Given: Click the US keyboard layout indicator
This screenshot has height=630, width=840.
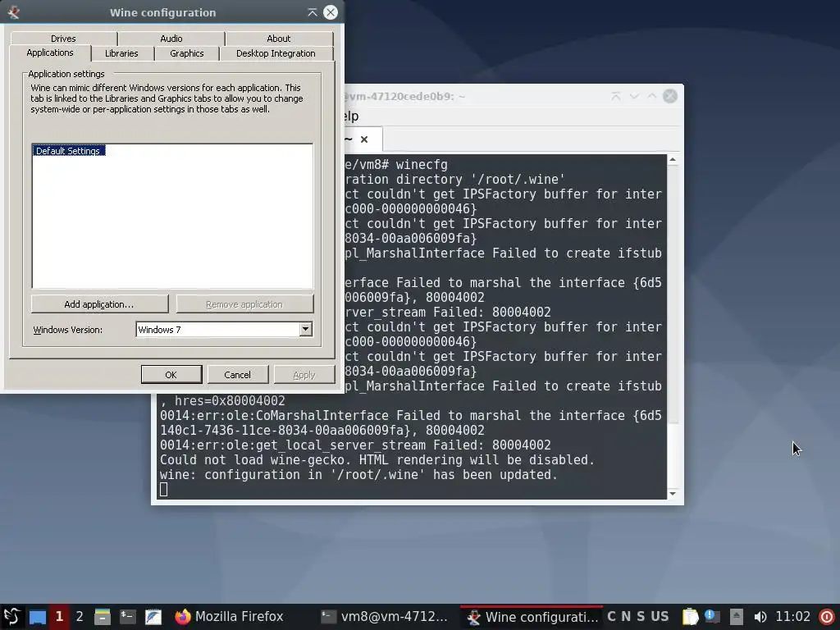Looking at the screenshot, I should (x=660, y=617).
